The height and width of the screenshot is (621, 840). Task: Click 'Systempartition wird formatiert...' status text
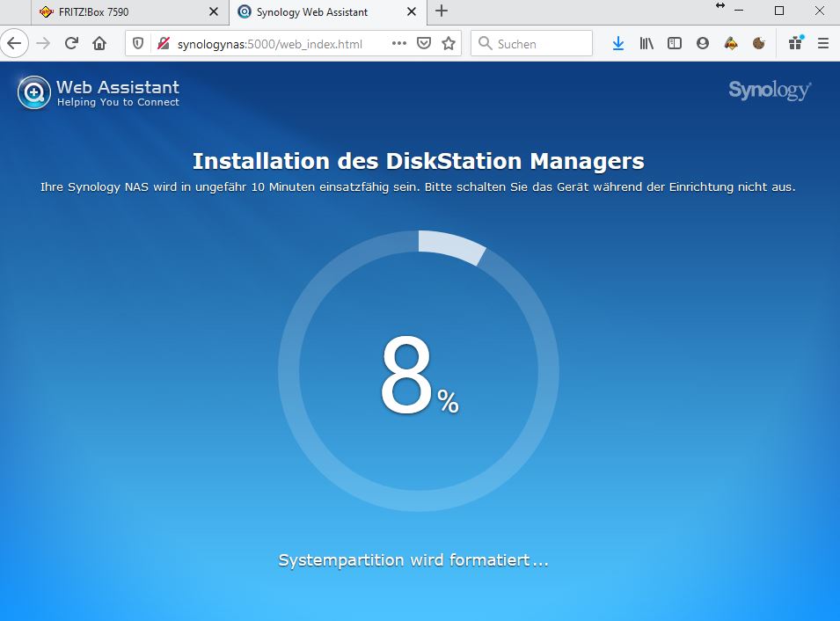pyautogui.click(x=413, y=560)
